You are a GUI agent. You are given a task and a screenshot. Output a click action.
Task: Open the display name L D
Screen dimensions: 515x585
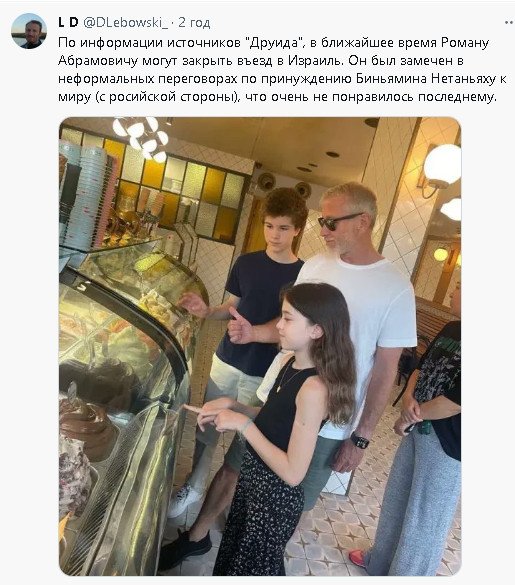(68, 23)
